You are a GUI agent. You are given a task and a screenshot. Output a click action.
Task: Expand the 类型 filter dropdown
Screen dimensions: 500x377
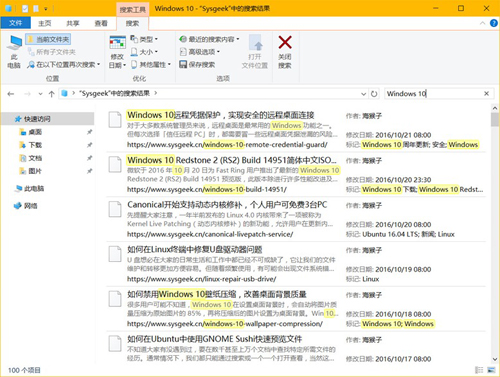tap(144, 39)
